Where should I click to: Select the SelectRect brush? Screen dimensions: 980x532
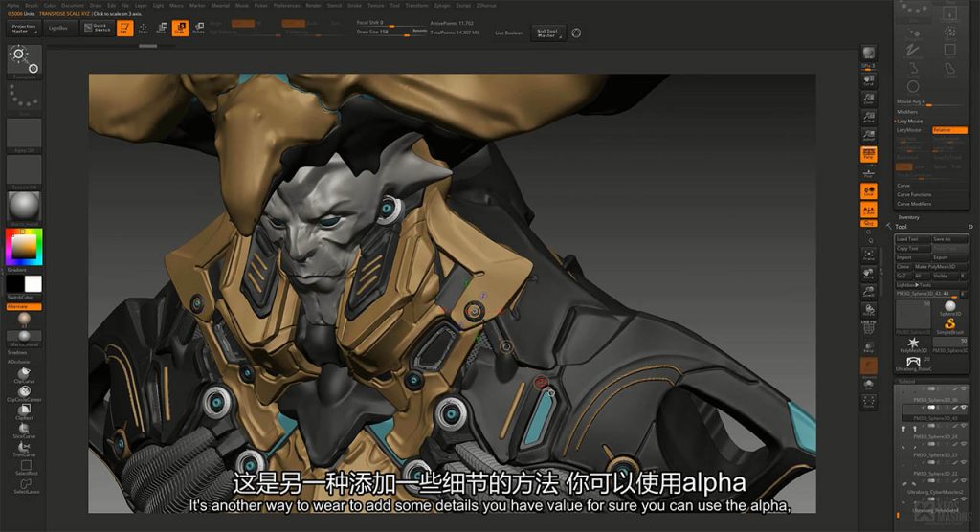(24, 467)
